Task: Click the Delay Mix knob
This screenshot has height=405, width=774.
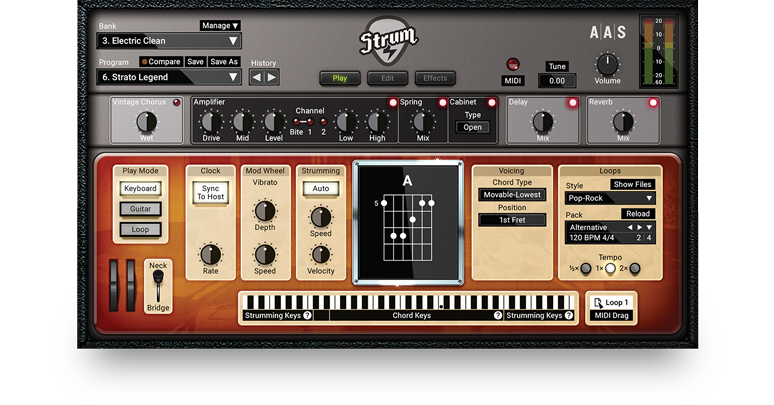Action: (x=543, y=122)
